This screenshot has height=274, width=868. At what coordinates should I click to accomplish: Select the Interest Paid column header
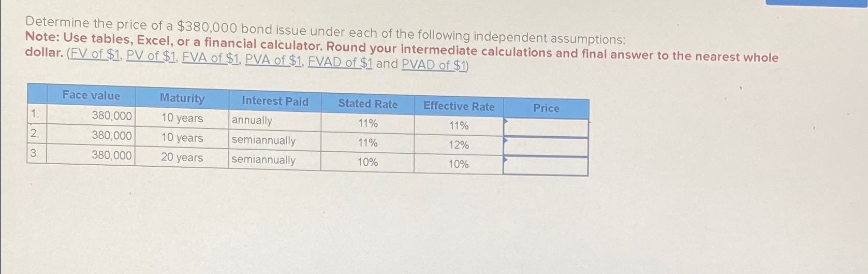pos(275,101)
